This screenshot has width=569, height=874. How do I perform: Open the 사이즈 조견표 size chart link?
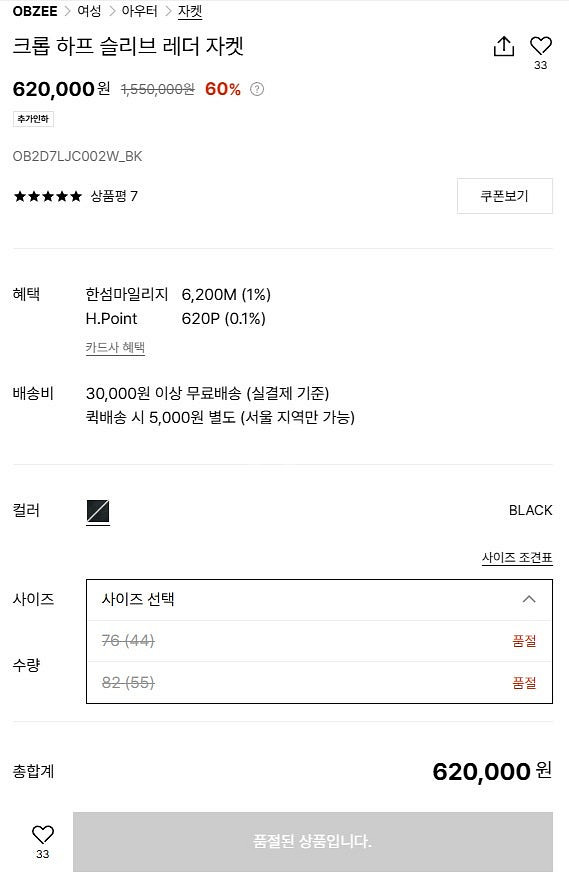click(x=517, y=558)
